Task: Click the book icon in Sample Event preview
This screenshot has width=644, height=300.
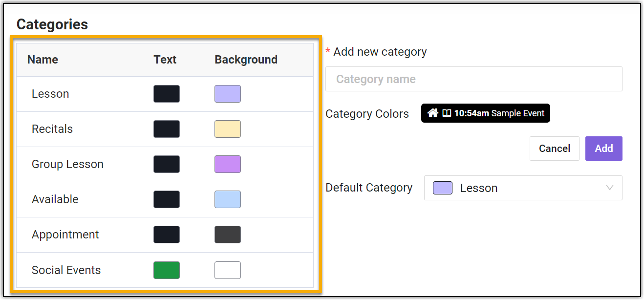Action: pyautogui.click(x=447, y=113)
